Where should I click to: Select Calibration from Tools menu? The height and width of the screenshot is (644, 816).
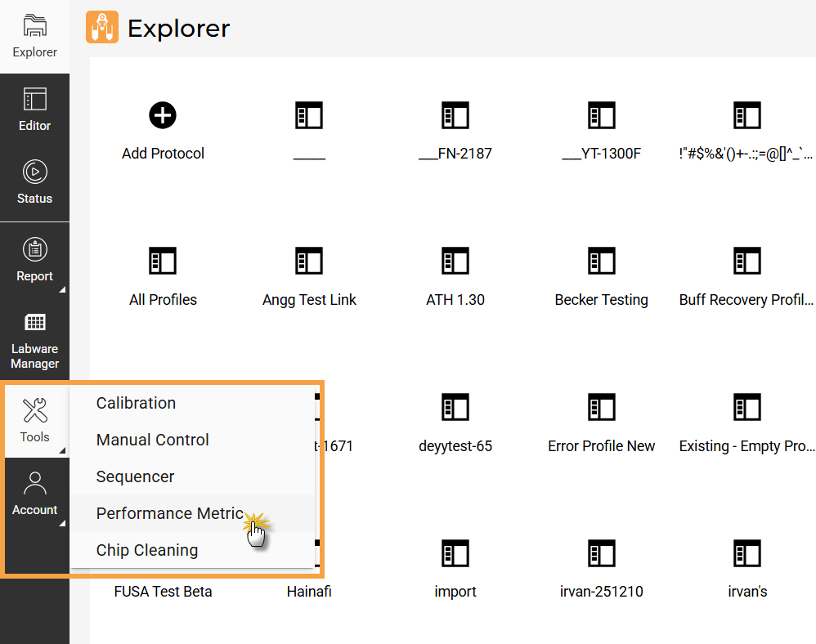pyautogui.click(x=136, y=403)
